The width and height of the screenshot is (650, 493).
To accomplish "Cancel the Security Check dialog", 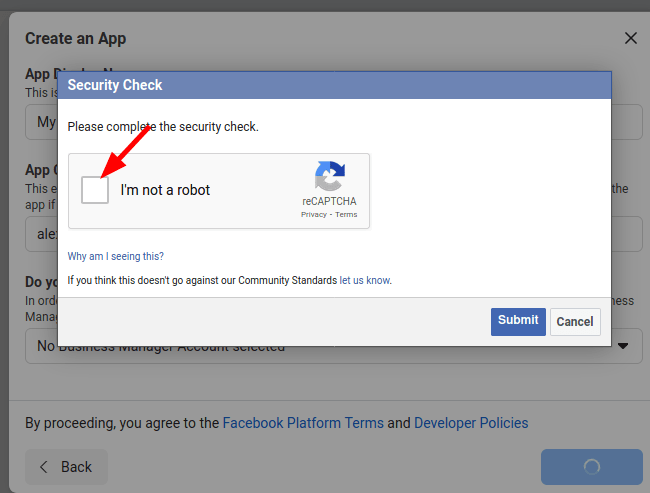I will [x=575, y=322].
